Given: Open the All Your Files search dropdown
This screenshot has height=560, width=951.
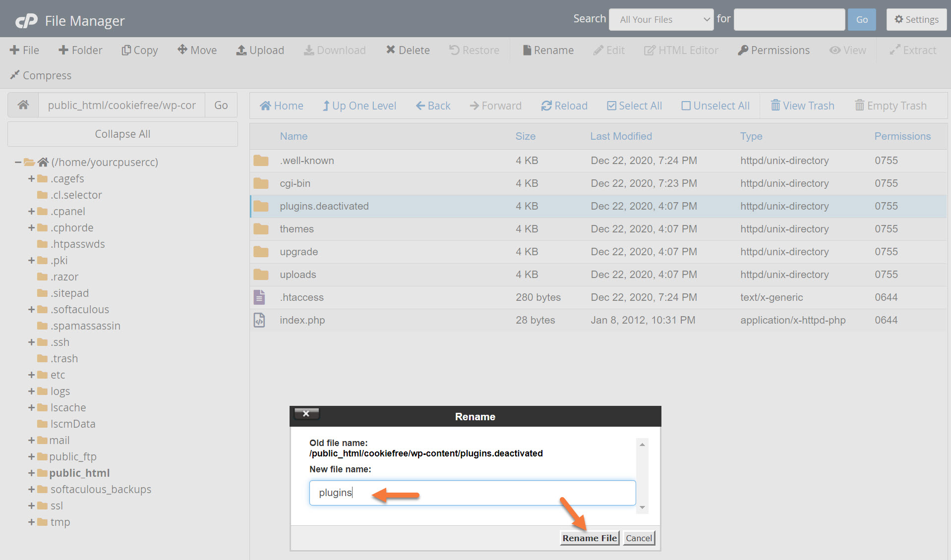Looking at the screenshot, I should [x=661, y=20].
